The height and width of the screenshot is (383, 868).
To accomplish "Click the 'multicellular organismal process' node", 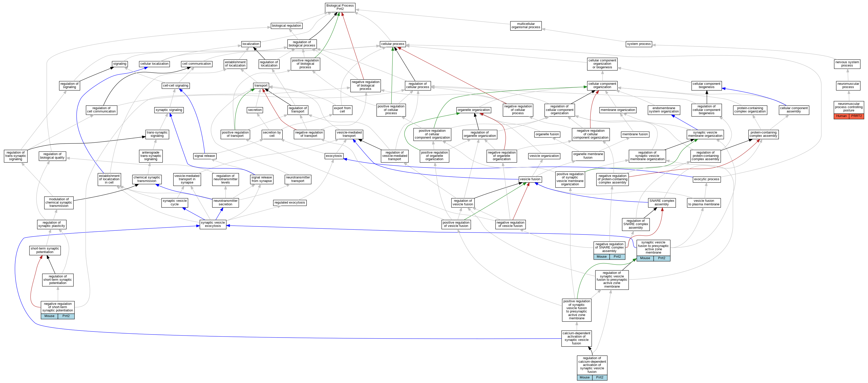I will (x=526, y=26).
